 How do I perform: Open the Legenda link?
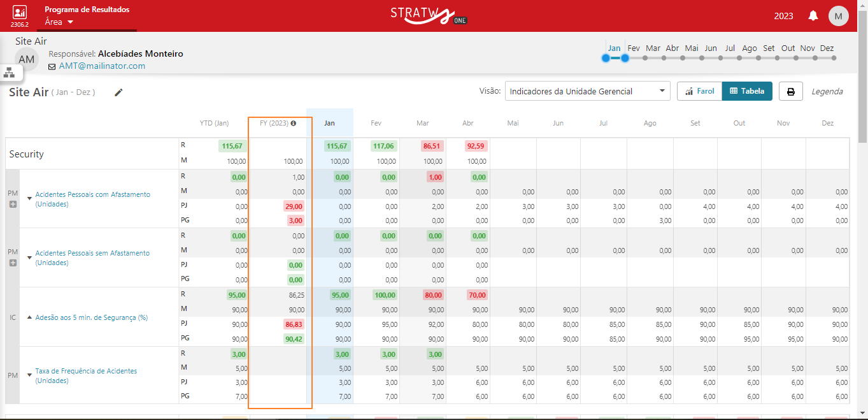pos(827,91)
